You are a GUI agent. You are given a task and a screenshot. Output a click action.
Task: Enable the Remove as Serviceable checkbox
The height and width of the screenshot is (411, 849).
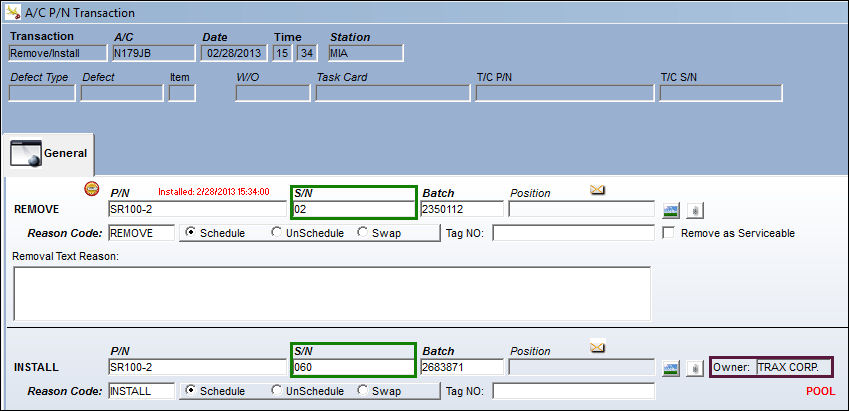pyautogui.click(x=669, y=233)
